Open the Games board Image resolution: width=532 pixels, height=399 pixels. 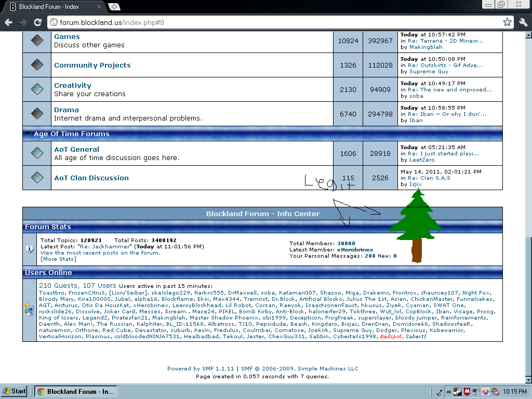pos(67,37)
